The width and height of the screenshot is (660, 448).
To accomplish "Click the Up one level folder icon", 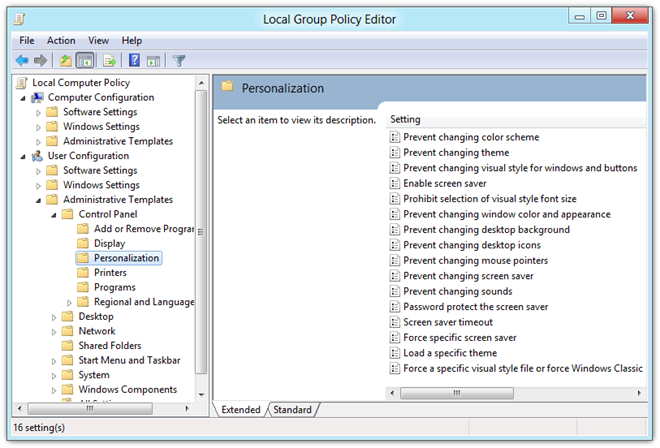I will pos(66,61).
